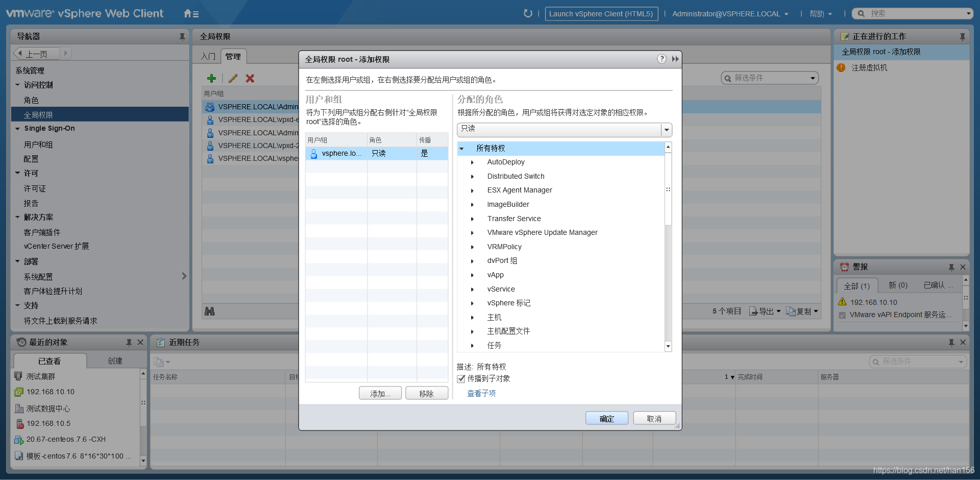The image size is (980, 480).
Task: Click the binoculars find icon
Action: click(x=209, y=311)
